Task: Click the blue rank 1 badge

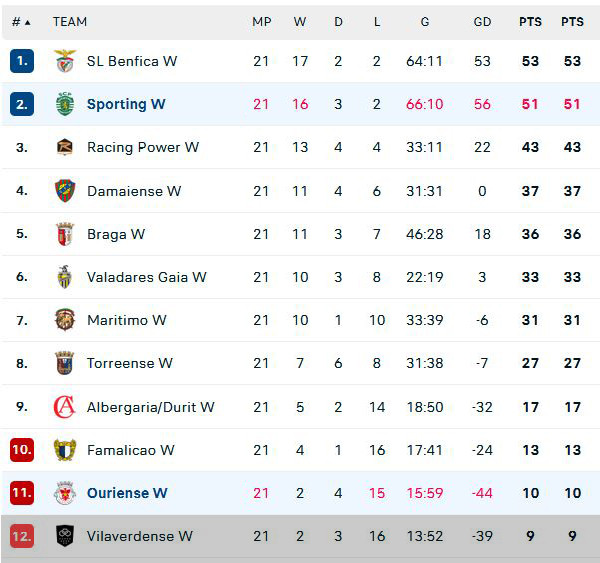Action: pos(22,61)
